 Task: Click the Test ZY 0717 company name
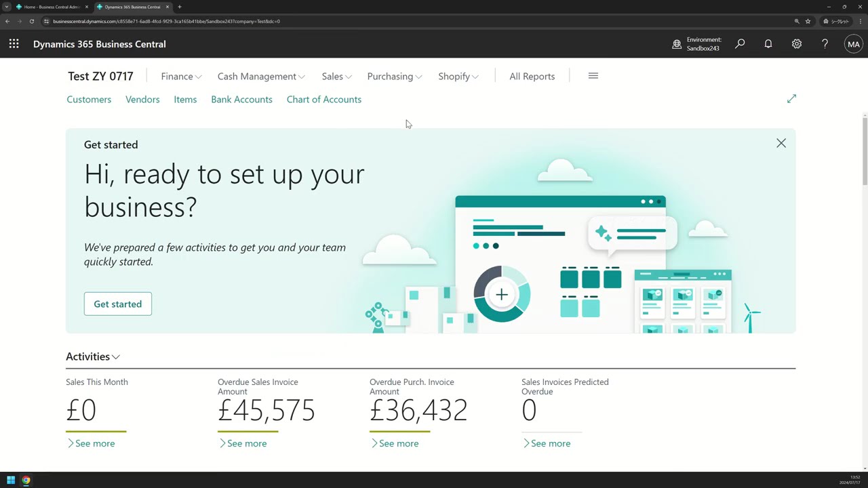100,77
